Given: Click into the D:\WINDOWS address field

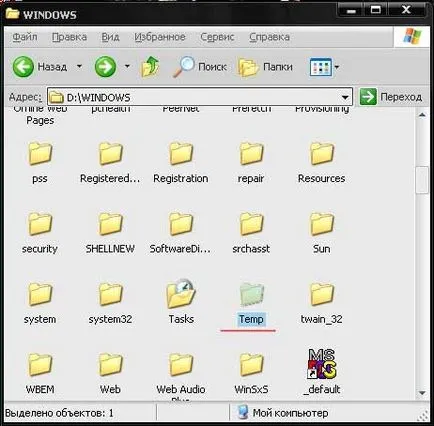Looking at the screenshot, I should (x=199, y=97).
